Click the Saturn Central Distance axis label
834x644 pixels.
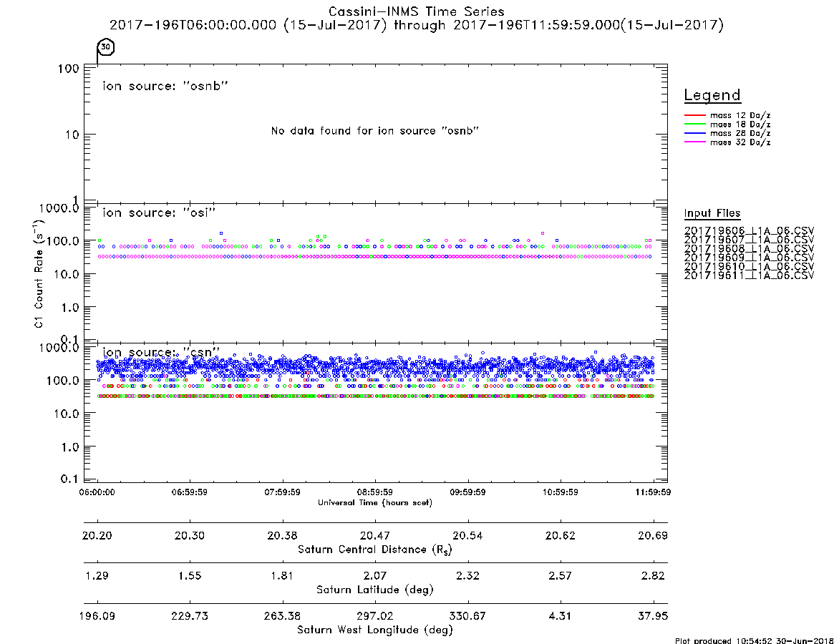(375, 550)
